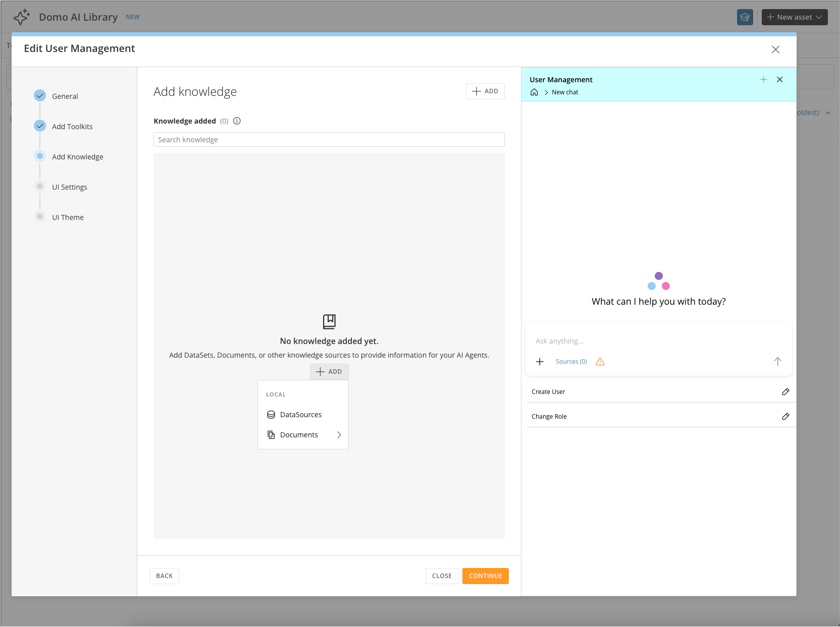Image resolution: width=840 pixels, height=627 pixels.
Task: Click the Domo AI Library sparkle logo
Action: click(x=22, y=17)
